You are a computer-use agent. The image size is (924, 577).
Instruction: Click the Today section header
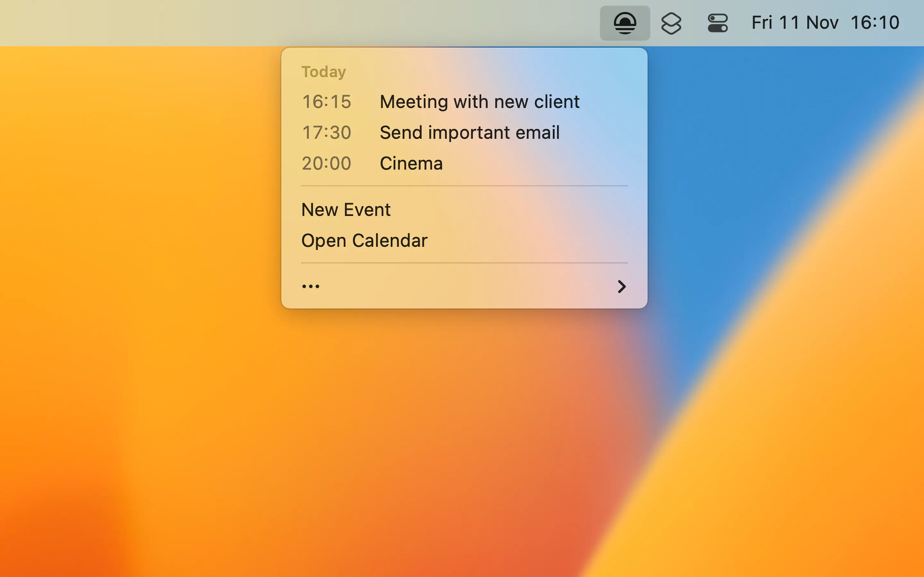click(x=323, y=72)
